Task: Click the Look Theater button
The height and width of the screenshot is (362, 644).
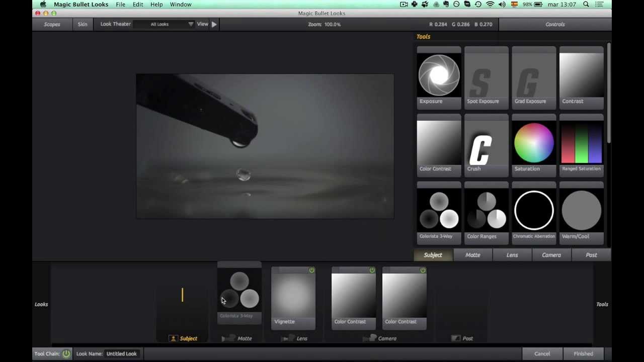Action: 115,24
